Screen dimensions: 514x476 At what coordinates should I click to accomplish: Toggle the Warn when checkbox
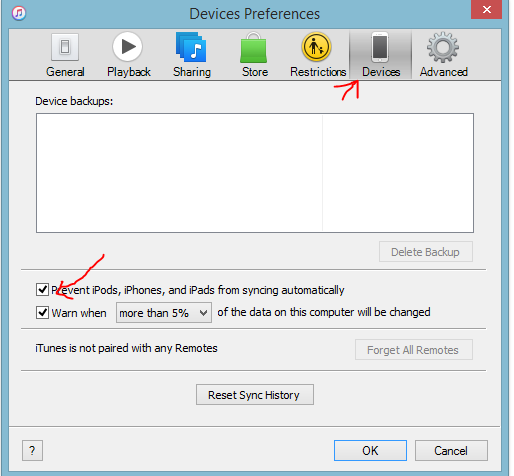42,313
